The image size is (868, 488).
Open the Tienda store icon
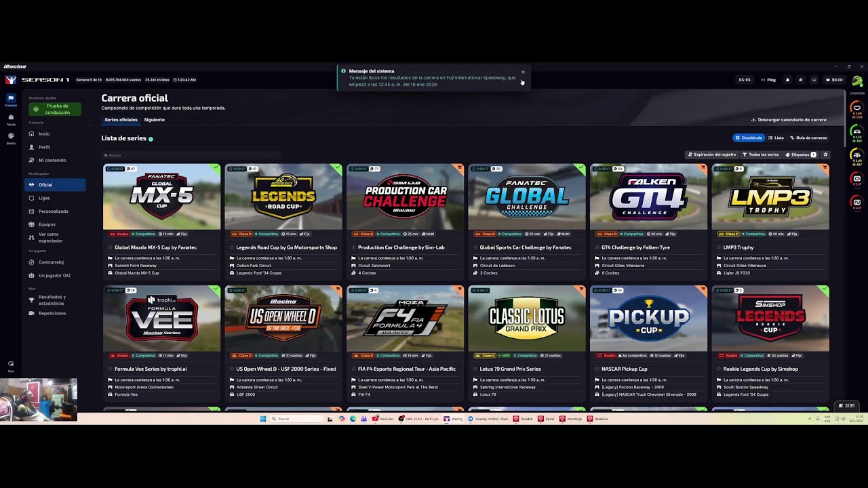point(11,119)
